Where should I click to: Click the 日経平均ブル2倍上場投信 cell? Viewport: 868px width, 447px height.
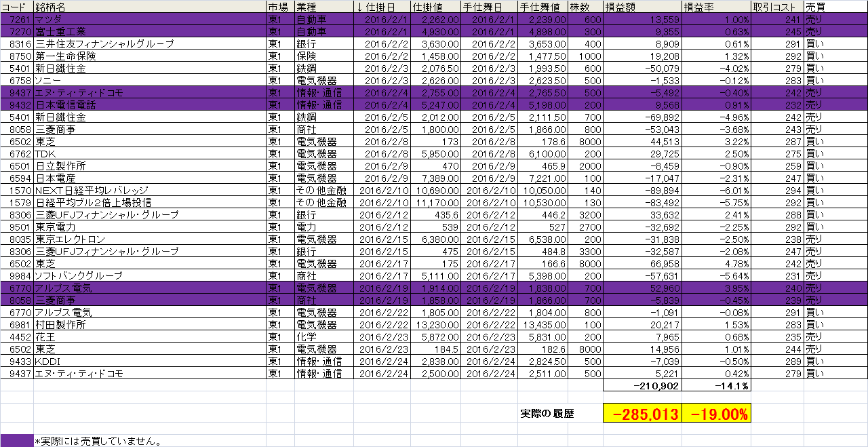[x=150, y=202]
